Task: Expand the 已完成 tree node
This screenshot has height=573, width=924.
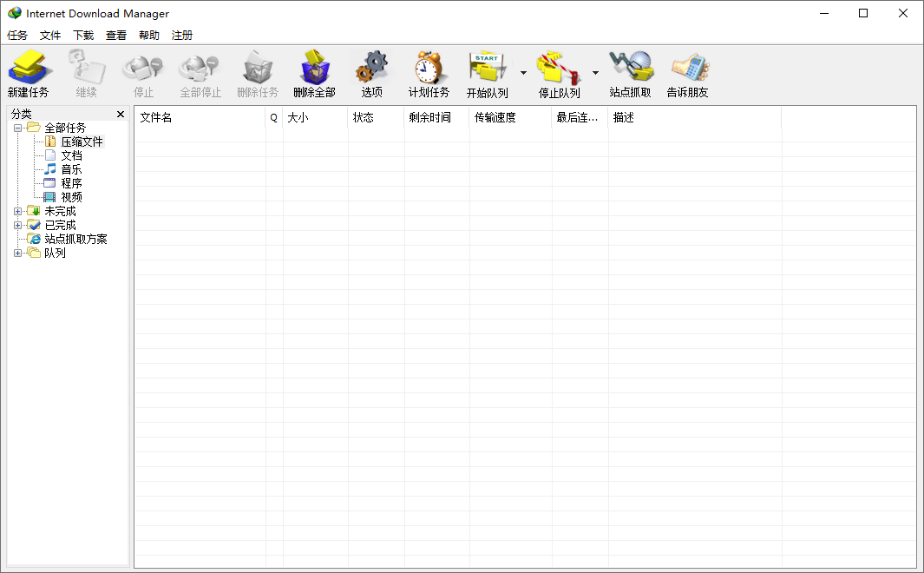Action: (17, 225)
